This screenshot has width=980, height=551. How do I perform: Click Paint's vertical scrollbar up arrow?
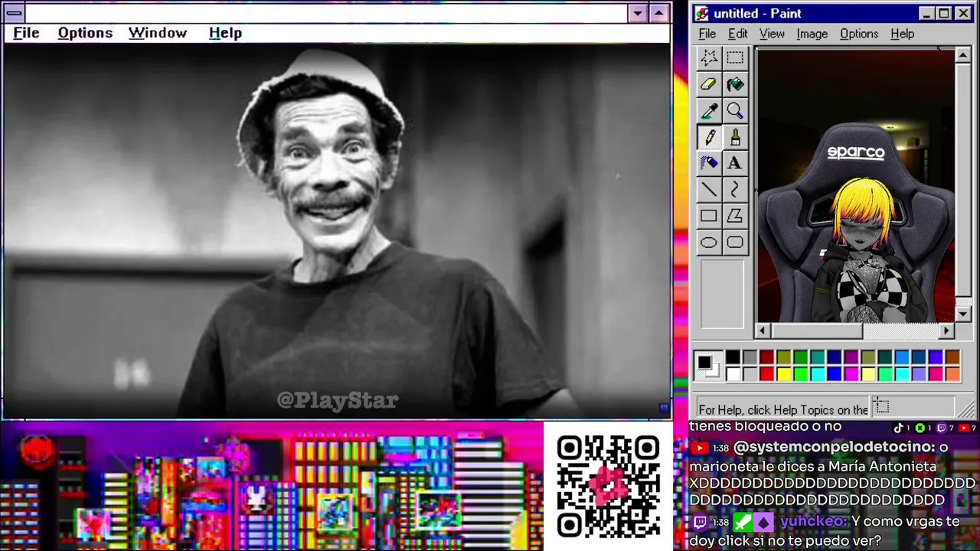click(x=963, y=55)
